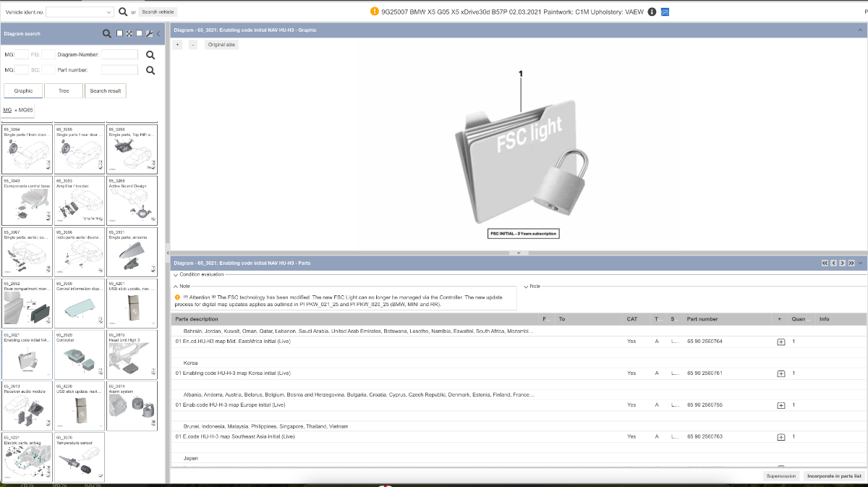This screenshot has height=487, width=868.
Task: Add part 65 90 2560763 with plus icon
Action: pos(781,437)
